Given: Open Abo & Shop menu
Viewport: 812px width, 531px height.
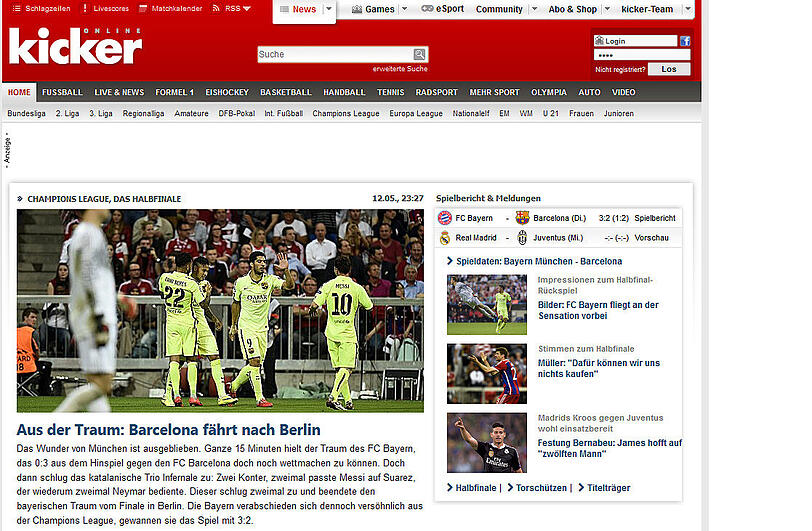Looking at the screenshot, I should pos(573,9).
